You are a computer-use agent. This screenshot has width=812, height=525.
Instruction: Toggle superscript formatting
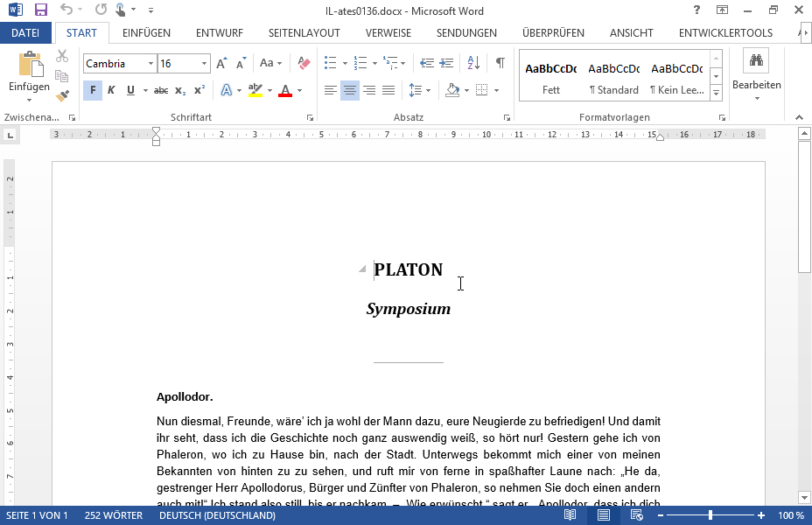(199, 91)
